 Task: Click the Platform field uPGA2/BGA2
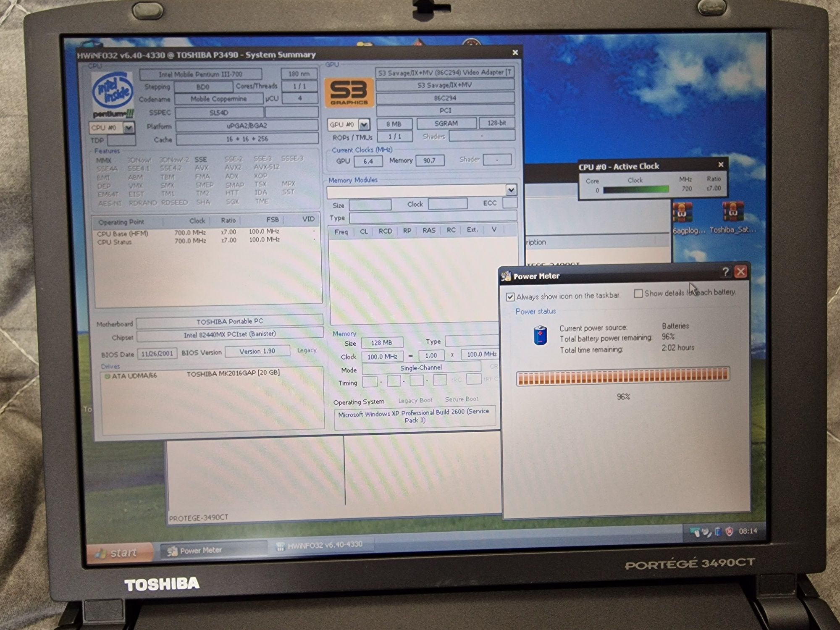[247, 126]
